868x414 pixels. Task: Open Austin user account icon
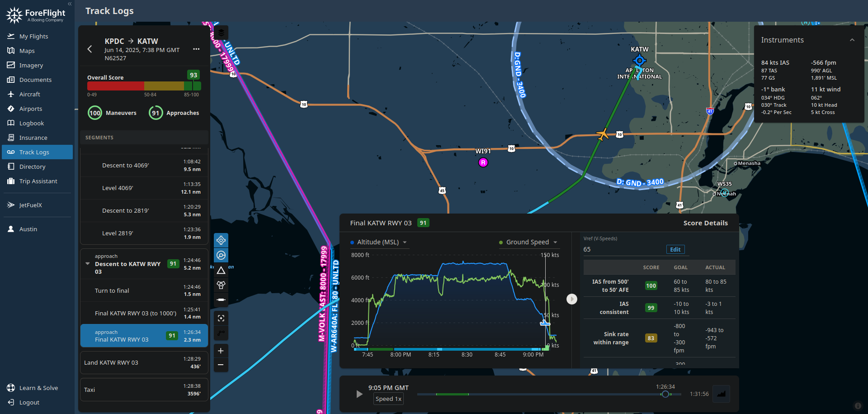(11, 229)
